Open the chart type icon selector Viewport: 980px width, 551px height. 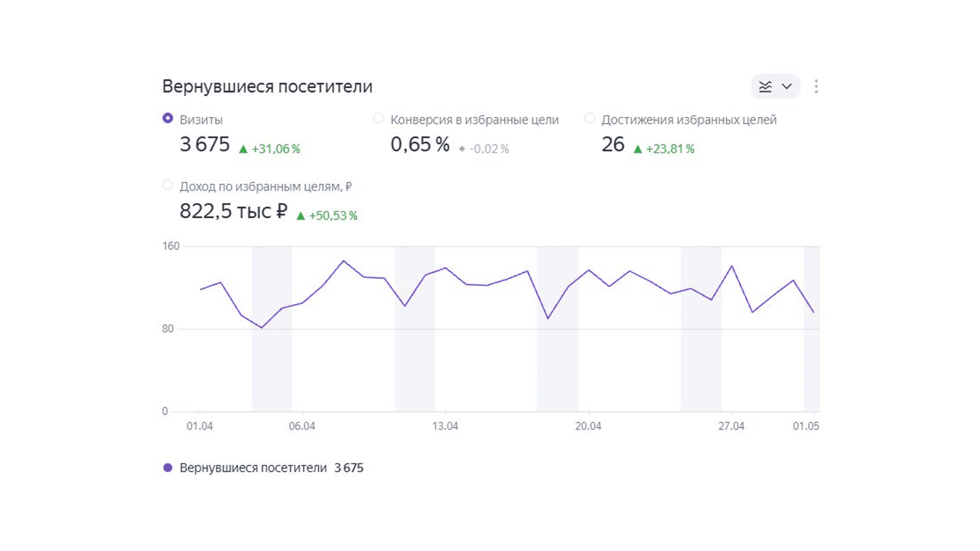[765, 87]
